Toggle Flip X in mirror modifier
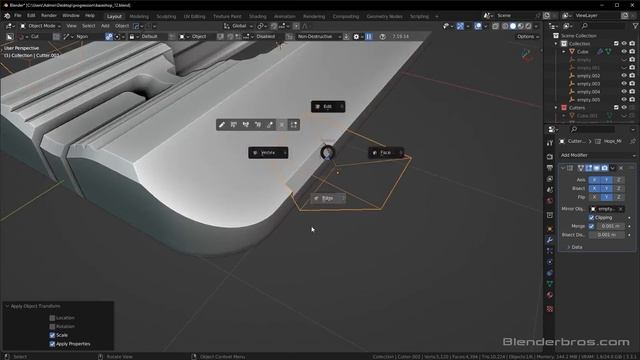The width and height of the screenshot is (640, 360). 594,197
